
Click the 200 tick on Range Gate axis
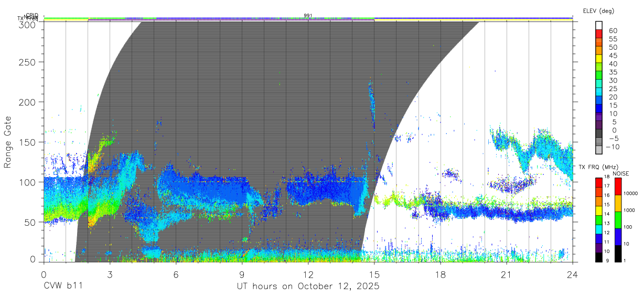[x=28, y=102]
